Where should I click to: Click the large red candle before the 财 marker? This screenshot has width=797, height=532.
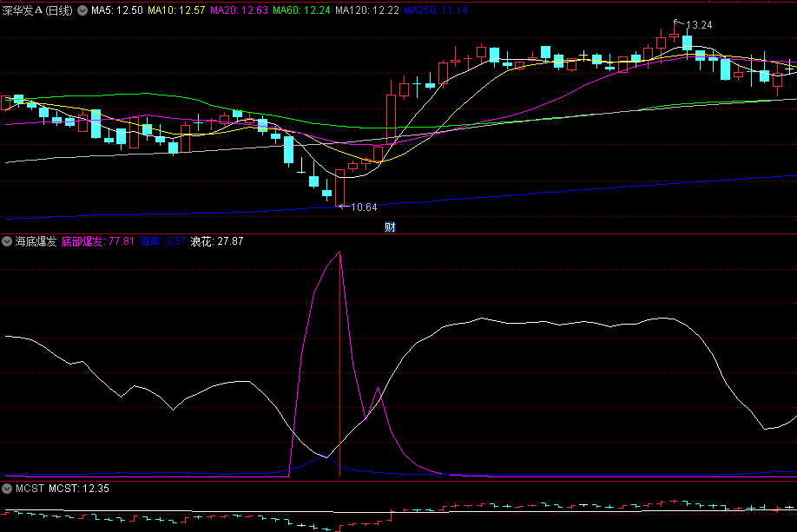(x=391, y=118)
